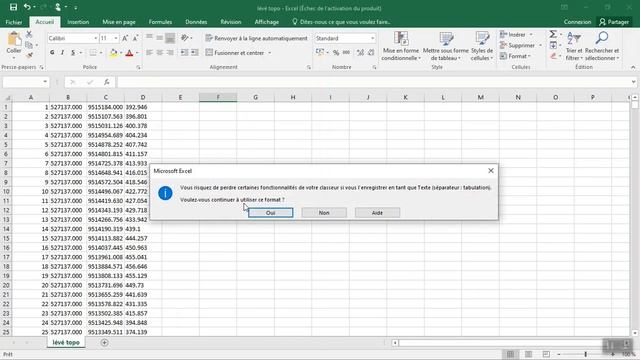Click Connexion sign-in link

click(x=577, y=22)
